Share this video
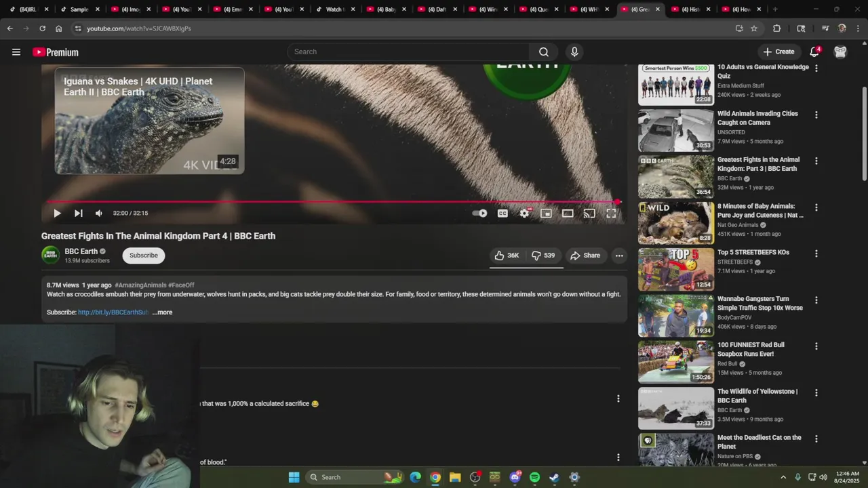This screenshot has height=488, width=868. coord(585,256)
